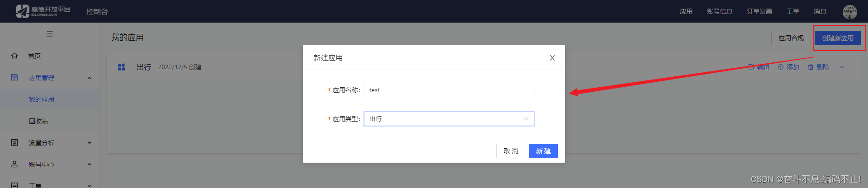Expand the 账号中心 sidebar section

point(90,164)
